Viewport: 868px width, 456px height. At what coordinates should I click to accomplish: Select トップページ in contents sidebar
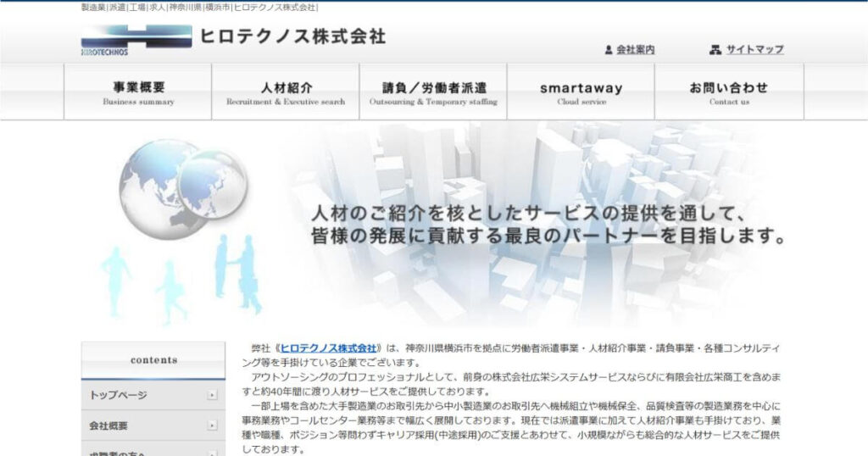point(153,395)
